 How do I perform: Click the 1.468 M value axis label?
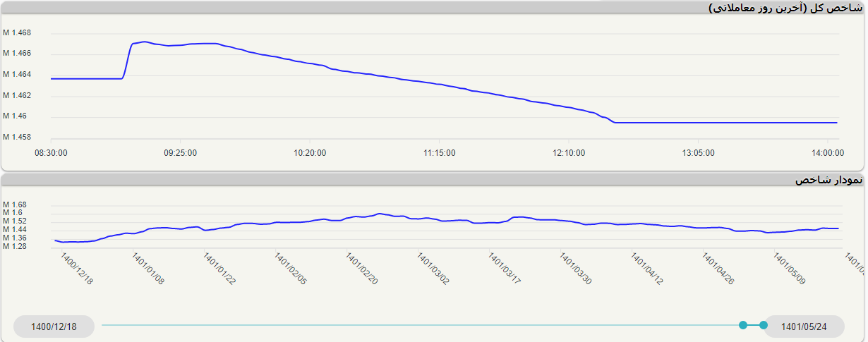pyautogui.click(x=17, y=33)
